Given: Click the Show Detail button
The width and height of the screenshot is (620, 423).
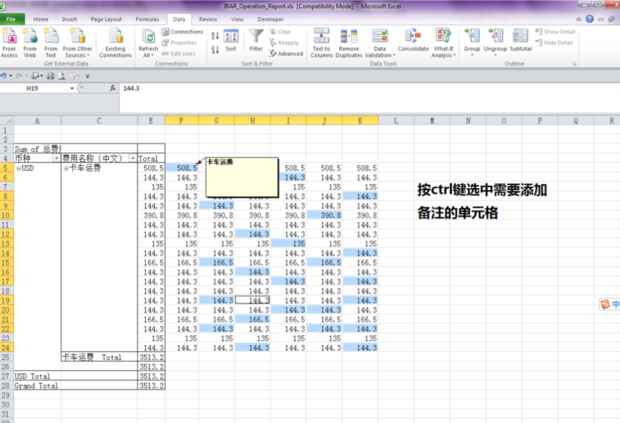Looking at the screenshot, I should [558, 32].
